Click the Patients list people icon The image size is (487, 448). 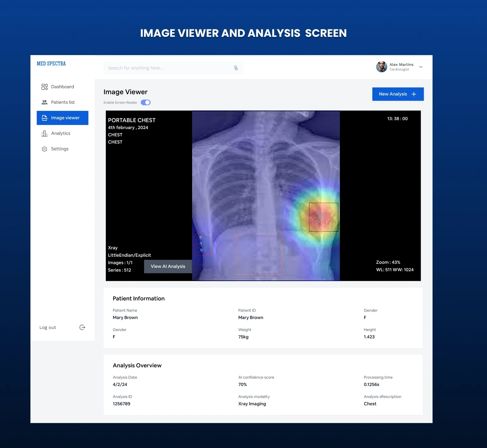(44, 102)
